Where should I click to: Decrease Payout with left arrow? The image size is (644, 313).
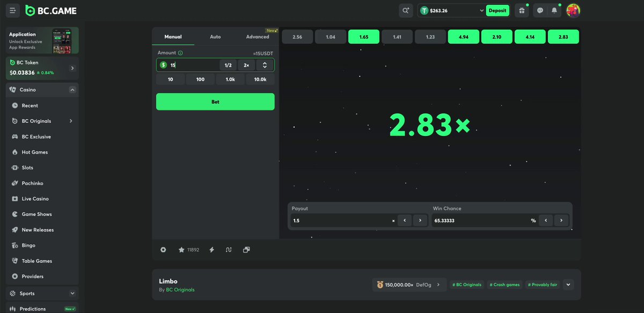coord(405,220)
